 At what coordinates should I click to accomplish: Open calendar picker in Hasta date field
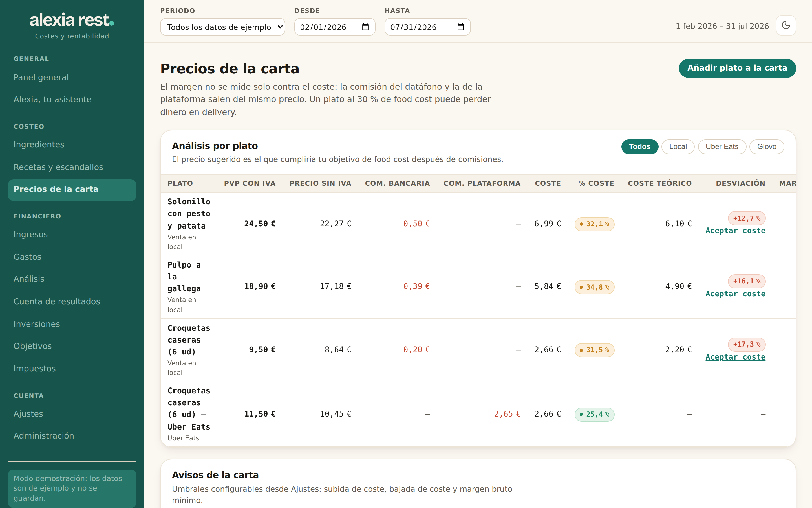pyautogui.click(x=461, y=27)
